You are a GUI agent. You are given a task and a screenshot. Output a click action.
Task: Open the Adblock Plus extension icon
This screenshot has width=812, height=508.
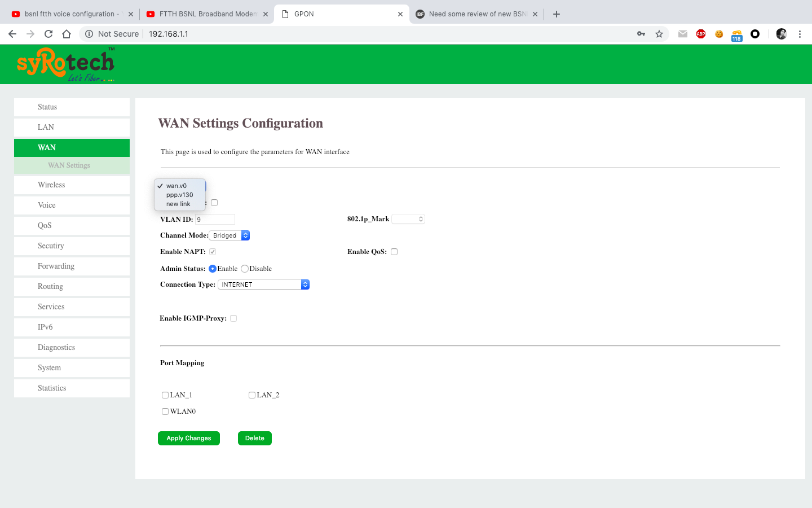(701, 34)
